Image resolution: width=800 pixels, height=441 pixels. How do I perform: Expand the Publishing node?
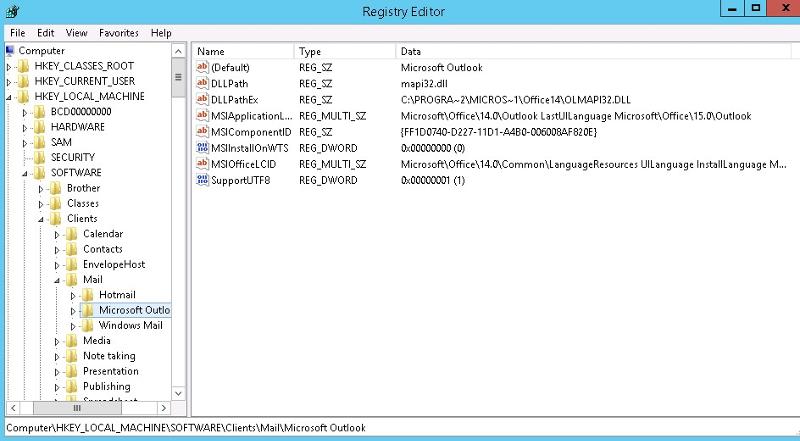(x=57, y=387)
